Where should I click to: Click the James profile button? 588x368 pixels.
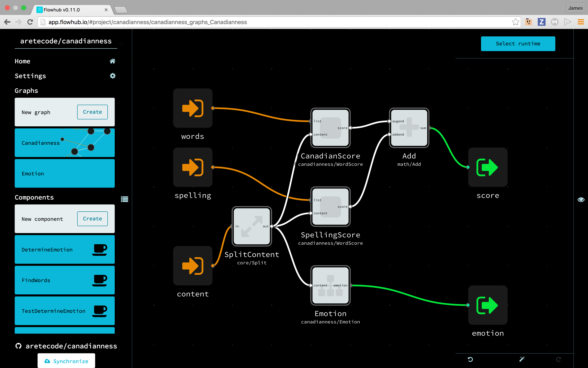[x=575, y=8]
